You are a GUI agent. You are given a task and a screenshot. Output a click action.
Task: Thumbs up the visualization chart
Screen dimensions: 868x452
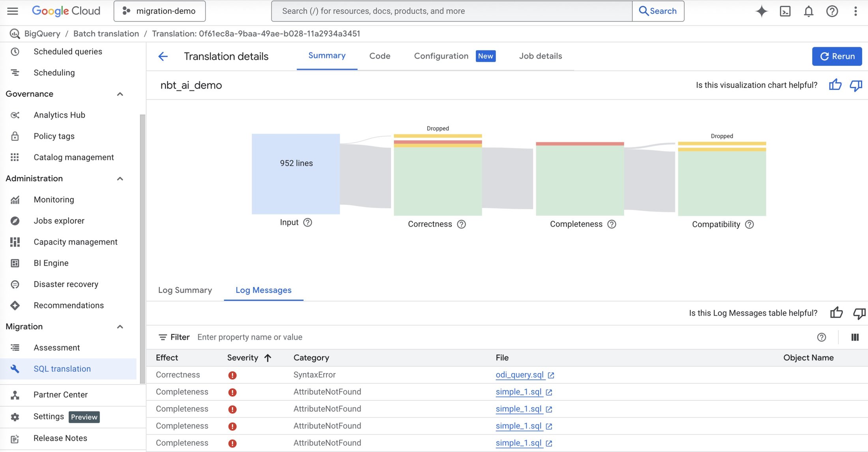(835, 85)
